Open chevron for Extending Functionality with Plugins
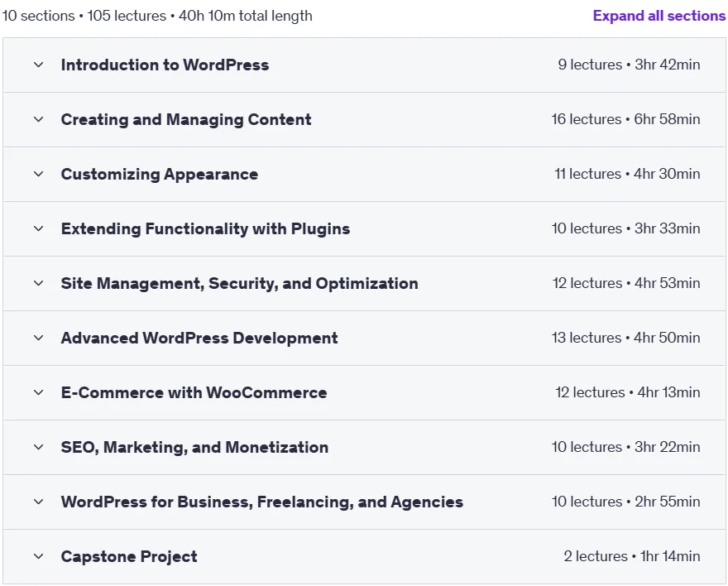This screenshot has width=728, height=586. click(39, 228)
